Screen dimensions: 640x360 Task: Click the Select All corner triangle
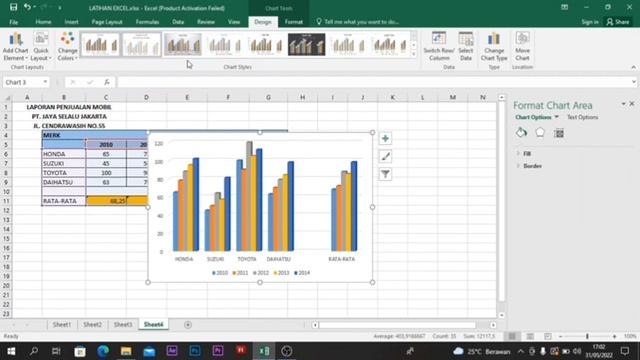7,98
